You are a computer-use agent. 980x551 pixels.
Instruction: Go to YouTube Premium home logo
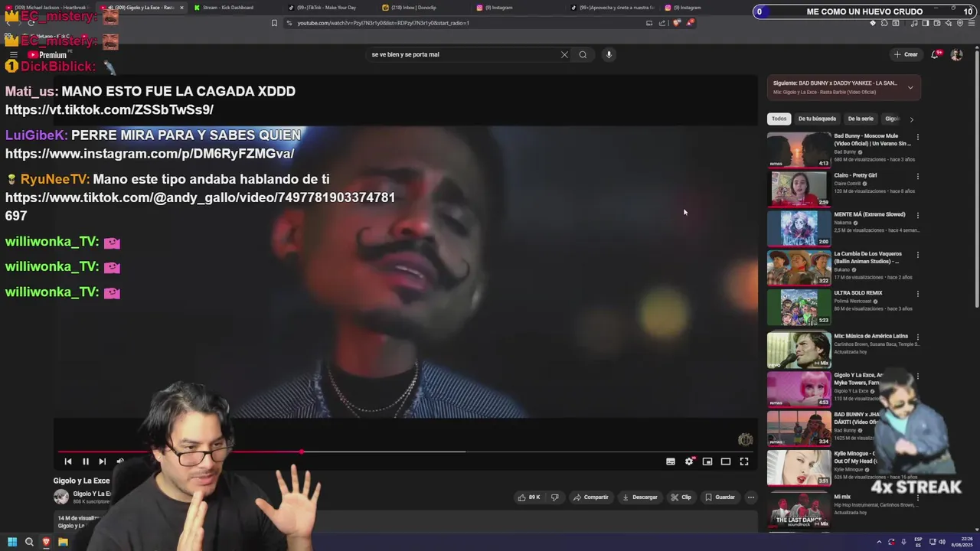point(47,55)
